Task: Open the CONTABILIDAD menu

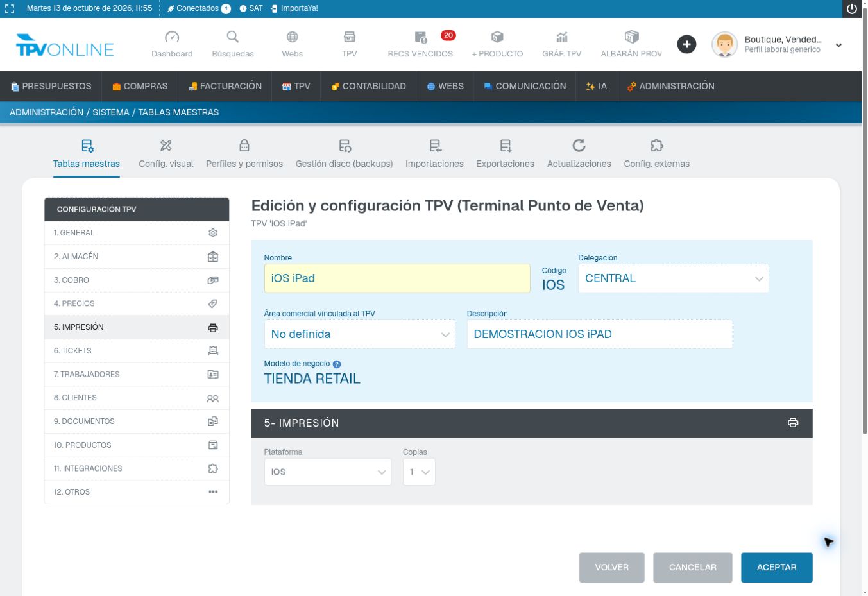Action: (x=368, y=86)
